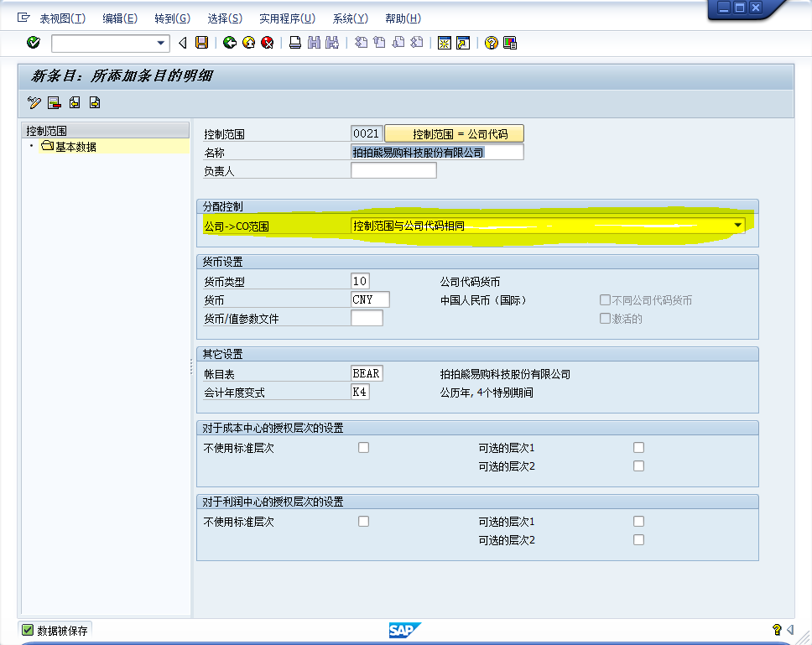Open the 编辑(E) menu
Viewport: 812px width, 645px height.
pyautogui.click(x=120, y=18)
